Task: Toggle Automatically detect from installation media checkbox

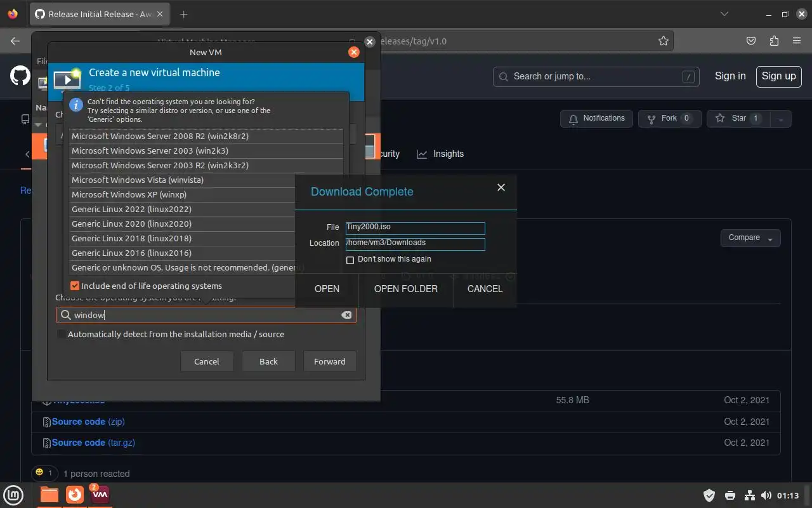Action: pyautogui.click(x=61, y=334)
